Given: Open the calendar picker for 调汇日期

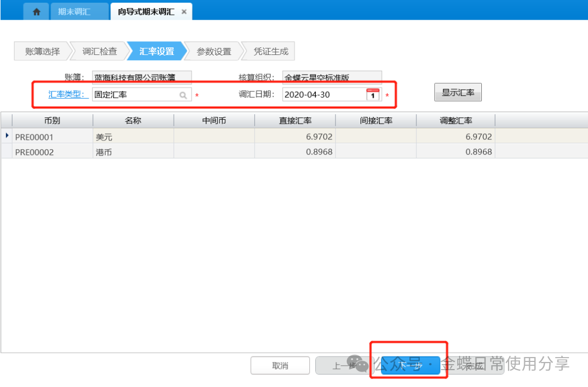Looking at the screenshot, I should pyautogui.click(x=373, y=95).
